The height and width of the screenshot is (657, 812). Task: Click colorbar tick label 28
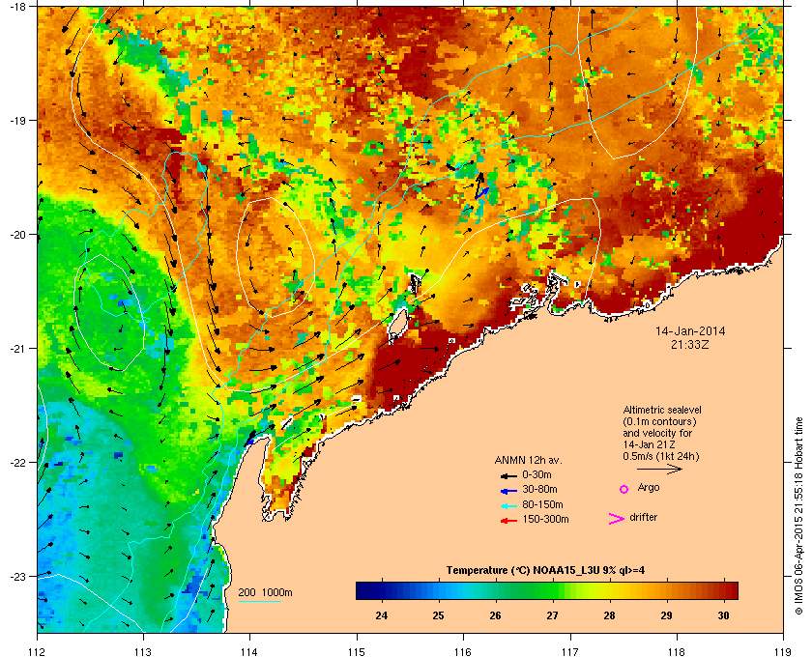point(610,615)
